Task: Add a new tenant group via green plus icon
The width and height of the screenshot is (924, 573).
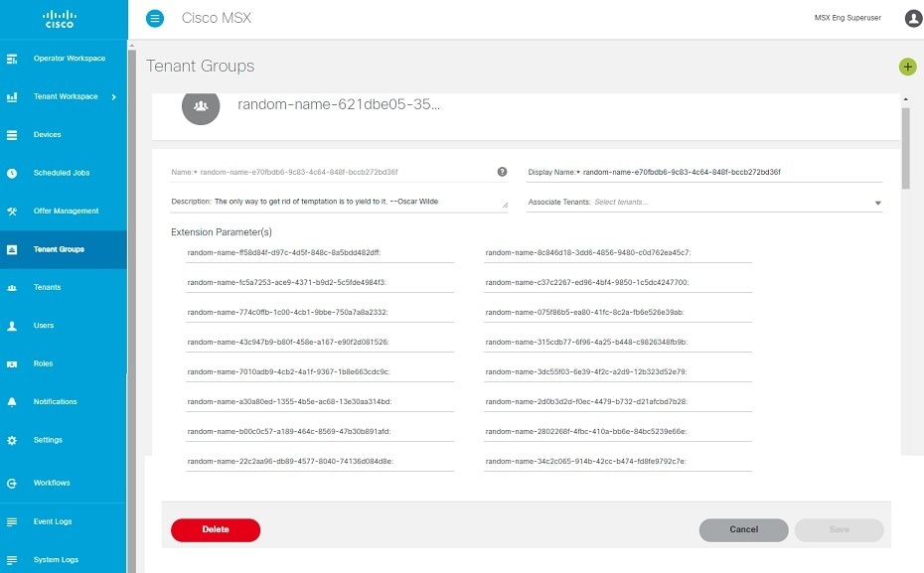Action: coord(907,66)
